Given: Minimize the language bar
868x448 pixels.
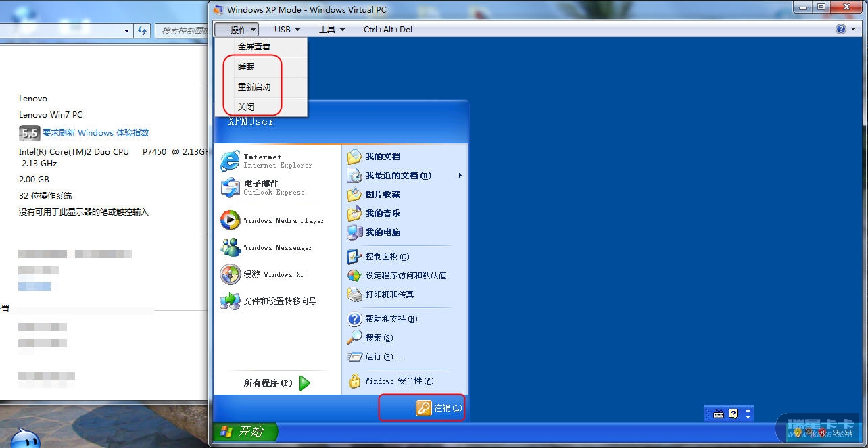Looking at the screenshot, I should pyautogui.click(x=748, y=410).
